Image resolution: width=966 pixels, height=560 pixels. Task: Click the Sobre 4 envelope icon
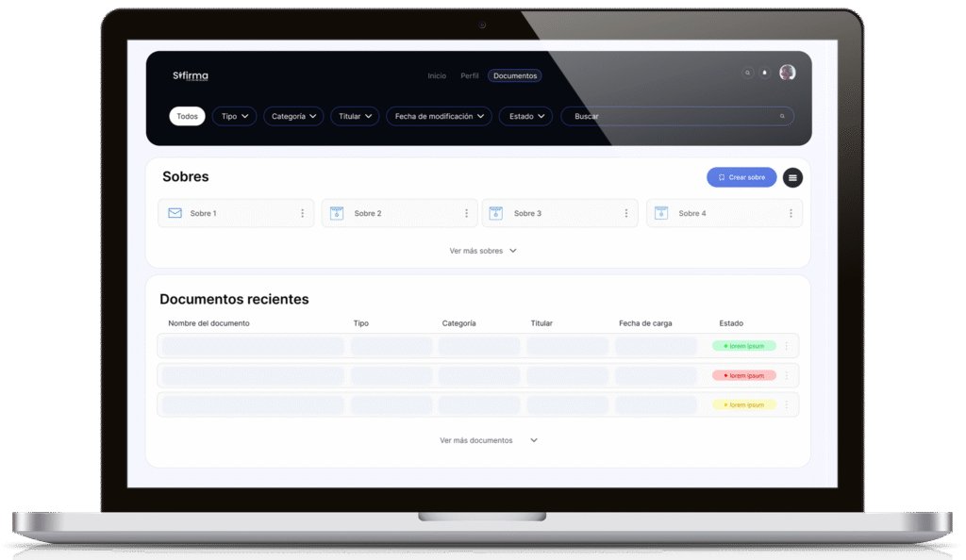[661, 213]
